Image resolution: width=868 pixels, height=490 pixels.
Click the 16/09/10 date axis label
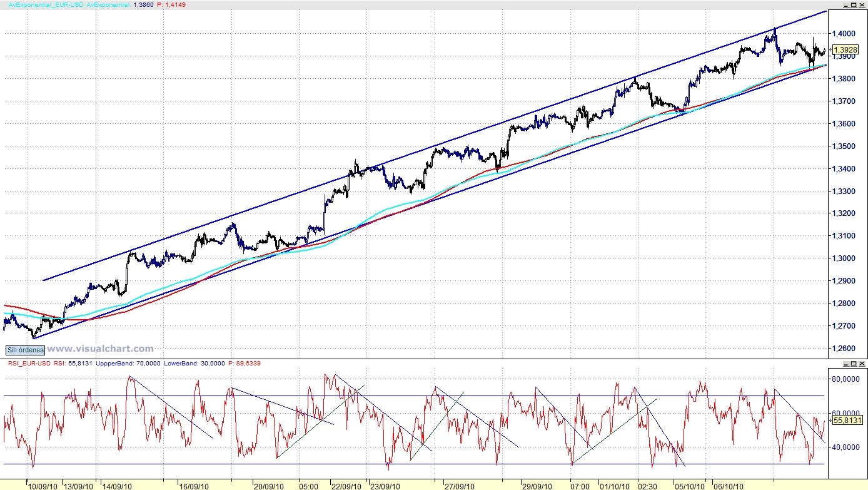pyautogui.click(x=193, y=486)
